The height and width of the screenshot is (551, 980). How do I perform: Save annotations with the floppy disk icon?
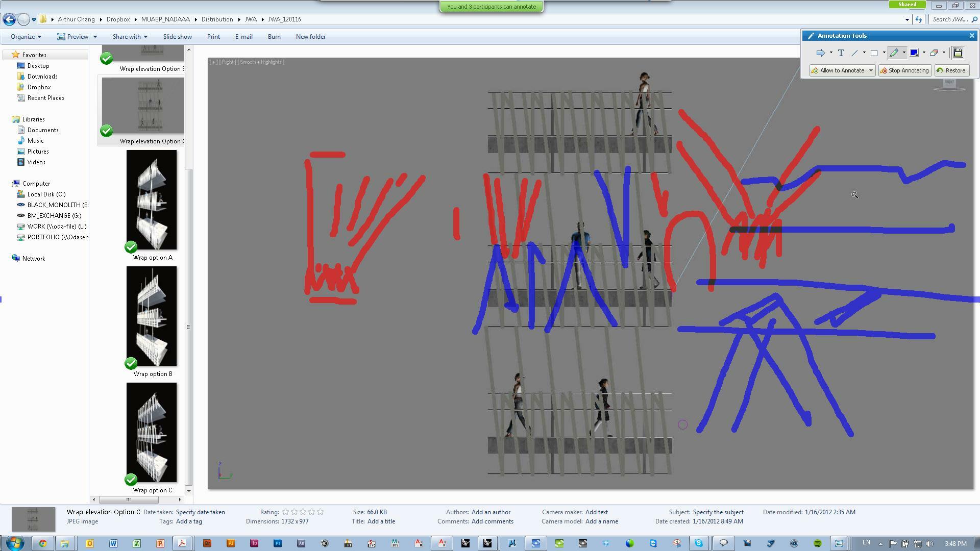tap(958, 53)
